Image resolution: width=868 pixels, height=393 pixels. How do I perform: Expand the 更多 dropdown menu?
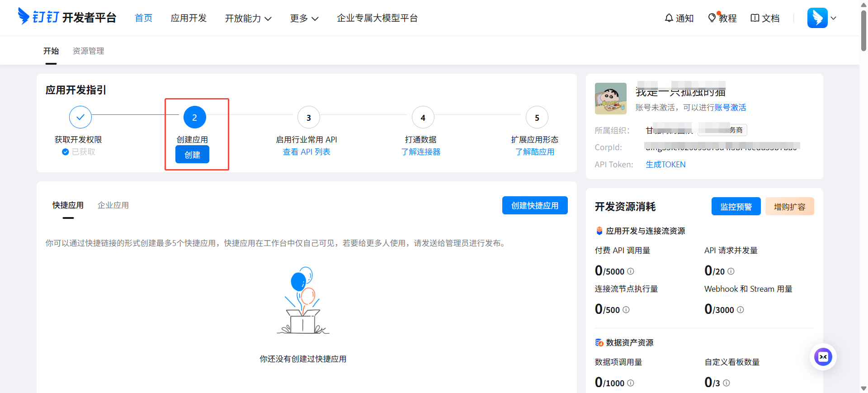304,18
